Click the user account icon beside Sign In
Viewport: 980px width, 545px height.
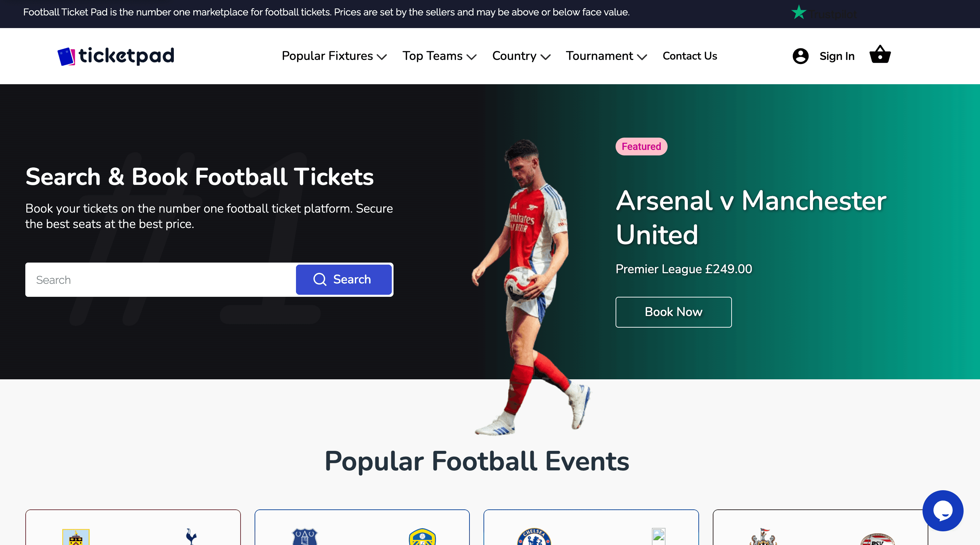click(800, 56)
